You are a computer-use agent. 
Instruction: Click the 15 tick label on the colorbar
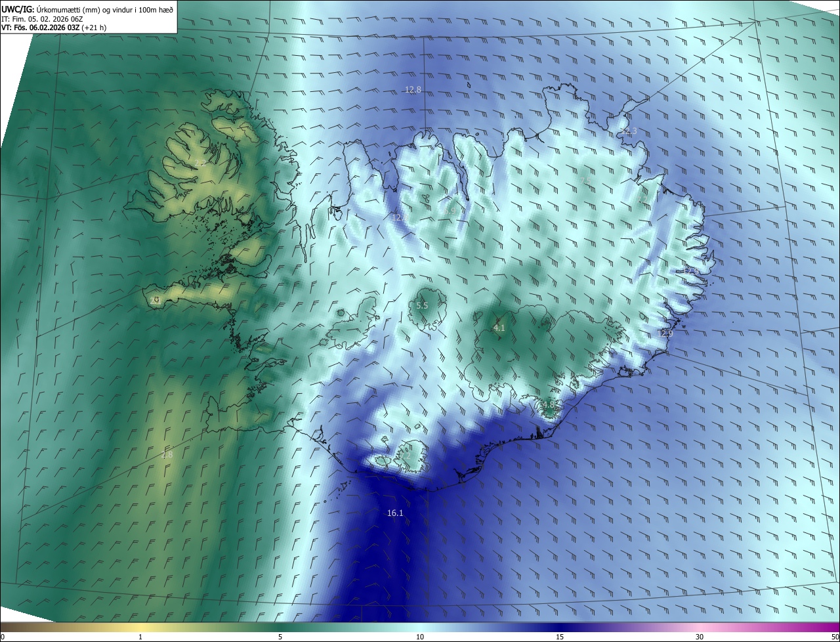point(560,637)
